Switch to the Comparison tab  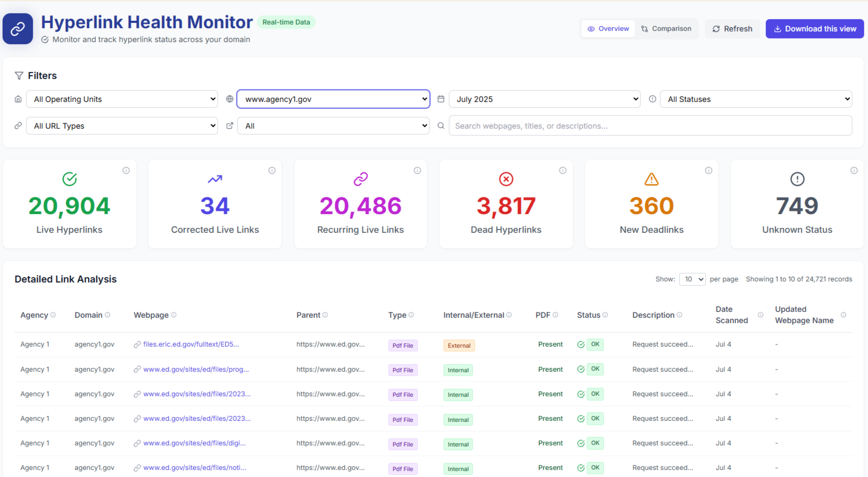(666, 29)
